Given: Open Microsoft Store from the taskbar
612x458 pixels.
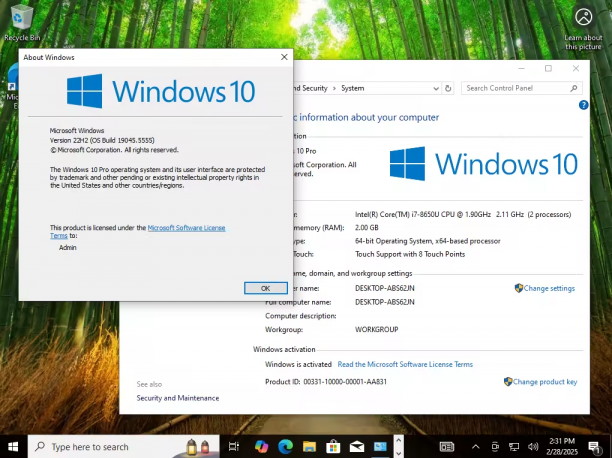Looking at the screenshot, I should coord(333,447).
